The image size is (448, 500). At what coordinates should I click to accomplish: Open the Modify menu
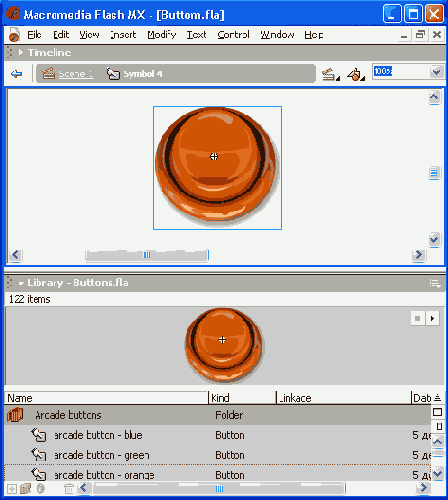click(x=162, y=35)
